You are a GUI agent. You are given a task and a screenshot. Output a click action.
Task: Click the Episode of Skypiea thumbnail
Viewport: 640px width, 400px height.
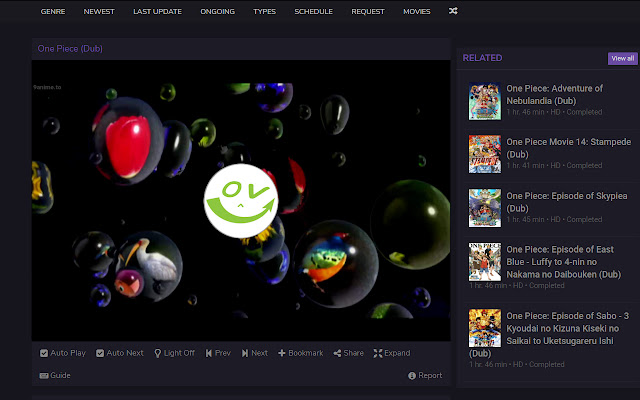[x=484, y=207]
